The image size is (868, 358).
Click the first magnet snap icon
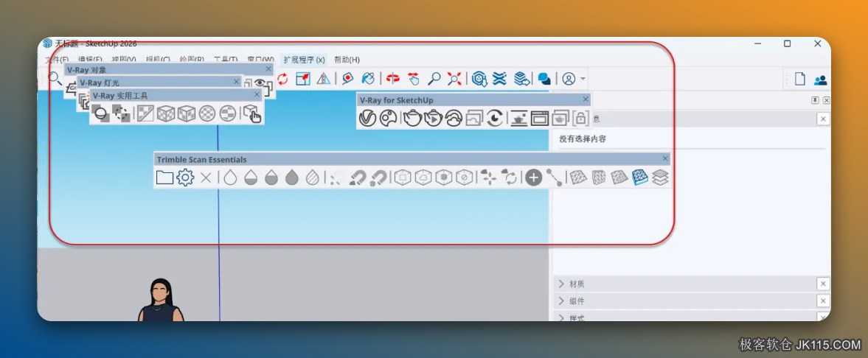tap(358, 178)
